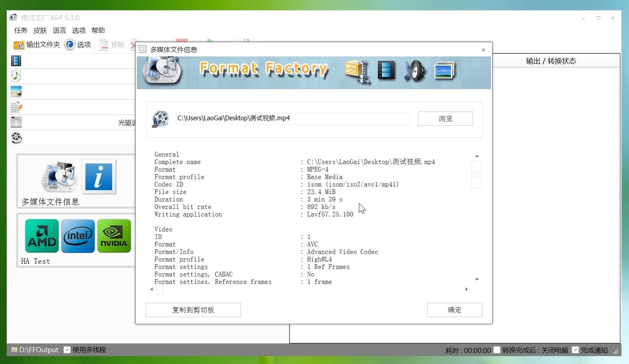Click the 输出文件夹 toolbar button label
This screenshot has width=629, height=364.
[x=43, y=45]
